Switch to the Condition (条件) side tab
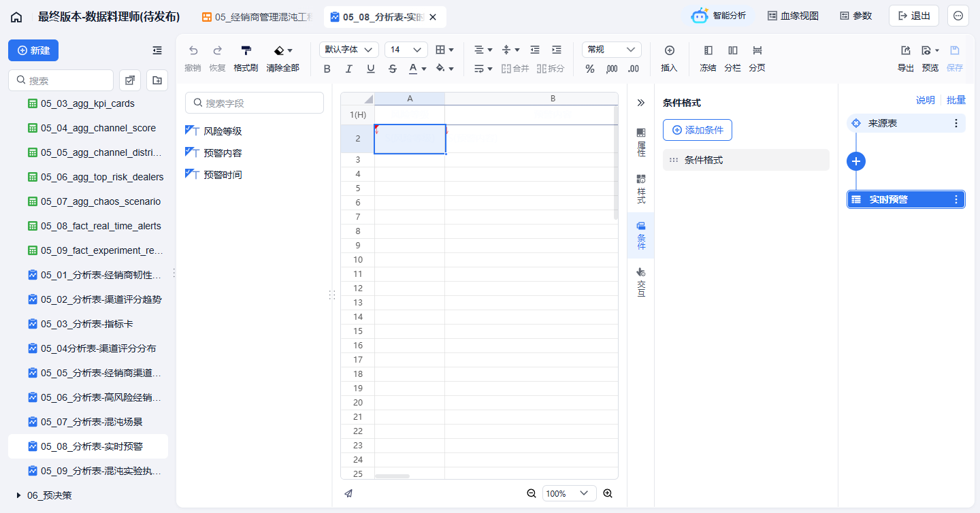 (x=640, y=235)
